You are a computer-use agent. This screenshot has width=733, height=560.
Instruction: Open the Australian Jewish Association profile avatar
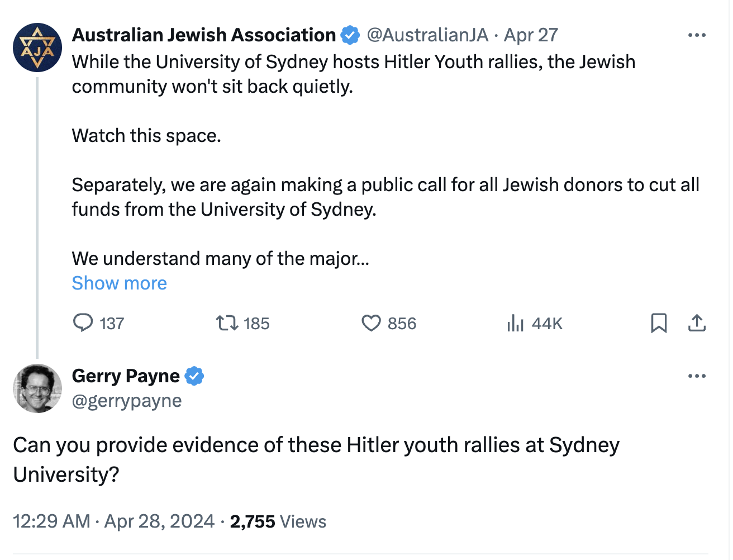click(x=37, y=48)
